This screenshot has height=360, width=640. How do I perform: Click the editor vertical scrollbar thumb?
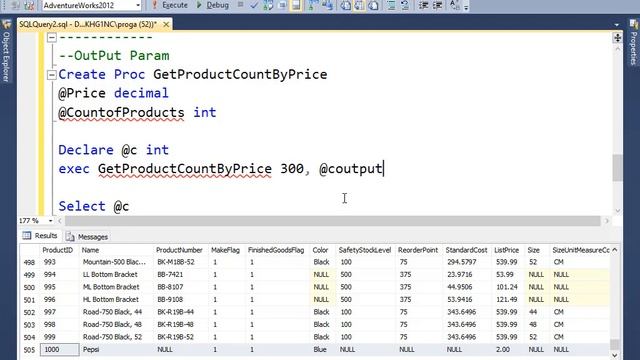click(x=618, y=167)
